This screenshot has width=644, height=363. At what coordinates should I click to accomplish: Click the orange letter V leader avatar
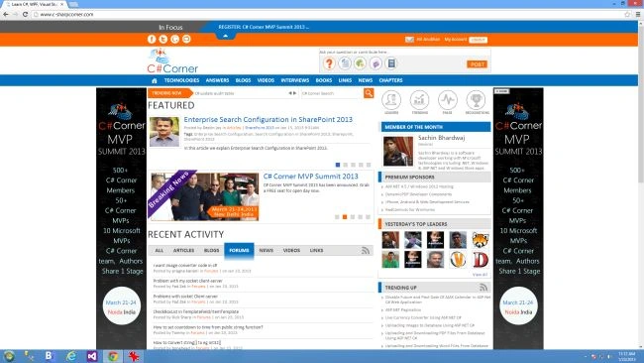(x=458, y=260)
